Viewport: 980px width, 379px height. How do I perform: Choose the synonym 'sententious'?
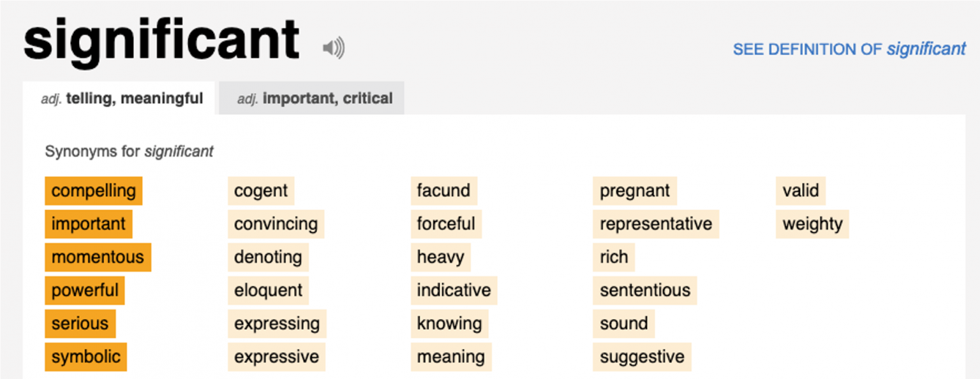644,290
